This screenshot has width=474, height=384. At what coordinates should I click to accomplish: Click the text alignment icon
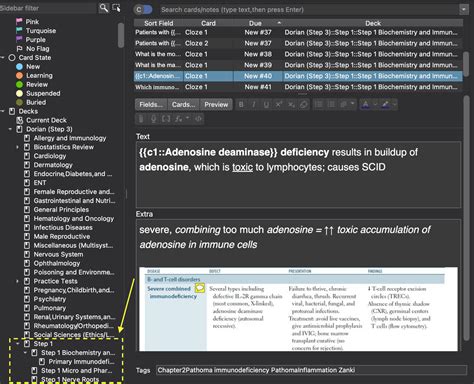click(x=343, y=105)
